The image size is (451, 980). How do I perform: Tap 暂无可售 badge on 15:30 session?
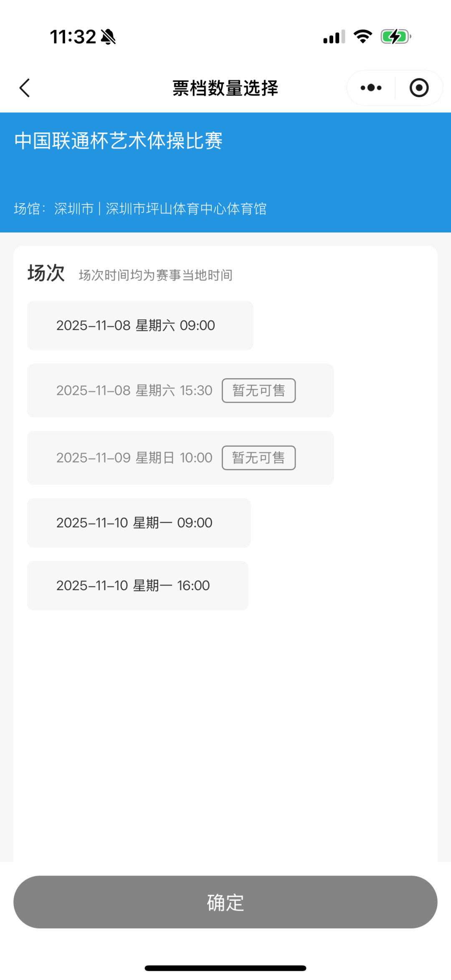(x=258, y=391)
